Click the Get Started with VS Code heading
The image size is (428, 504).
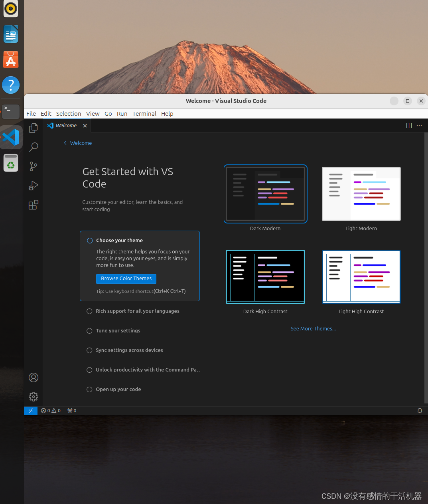tap(128, 178)
